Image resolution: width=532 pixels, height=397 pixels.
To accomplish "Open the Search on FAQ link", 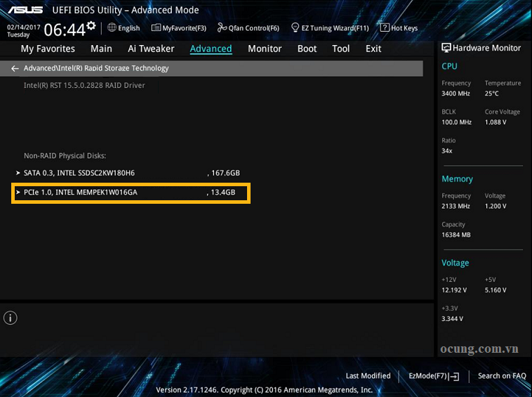I will [502, 376].
